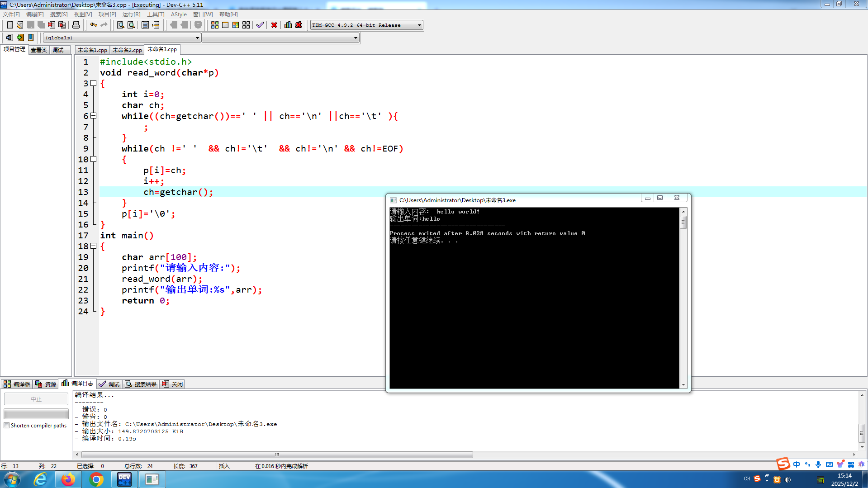Enable the Shorten compiler paths checkbox
The height and width of the screenshot is (488, 868).
tap(7, 426)
